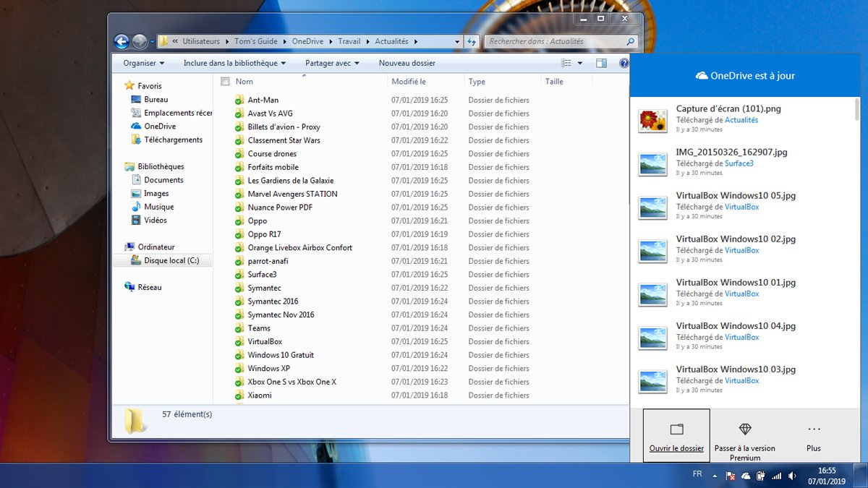Click Nouveau dossier in the toolbar
The image size is (868, 488).
pyautogui.click(x=407, y=64)
